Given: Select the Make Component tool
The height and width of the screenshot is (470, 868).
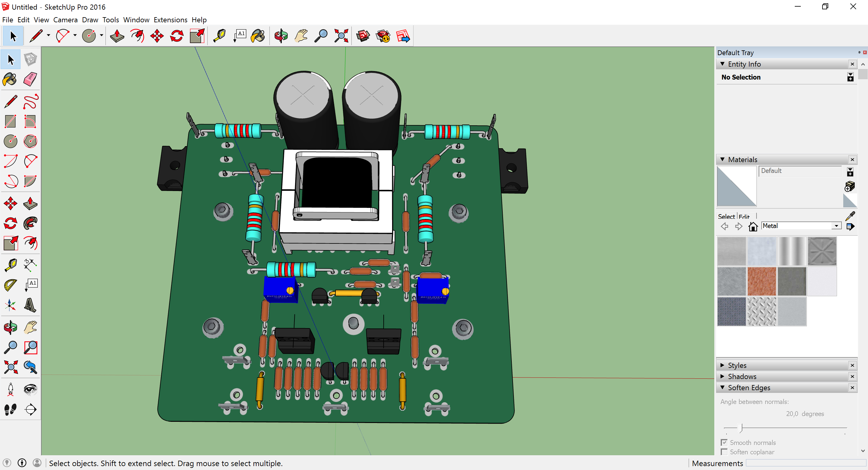Looking at the screenshot, I should click(x=30, y=60).
